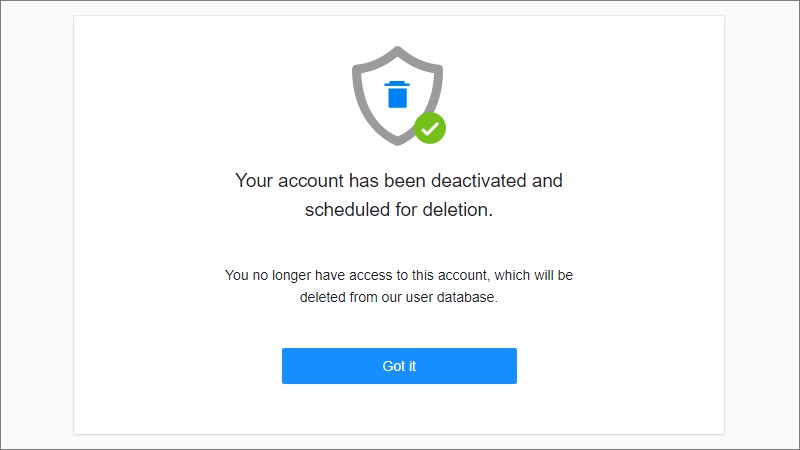Screen dimensions: 800x450
Task: Select the heading line about account deactivated
Action: 399,181
